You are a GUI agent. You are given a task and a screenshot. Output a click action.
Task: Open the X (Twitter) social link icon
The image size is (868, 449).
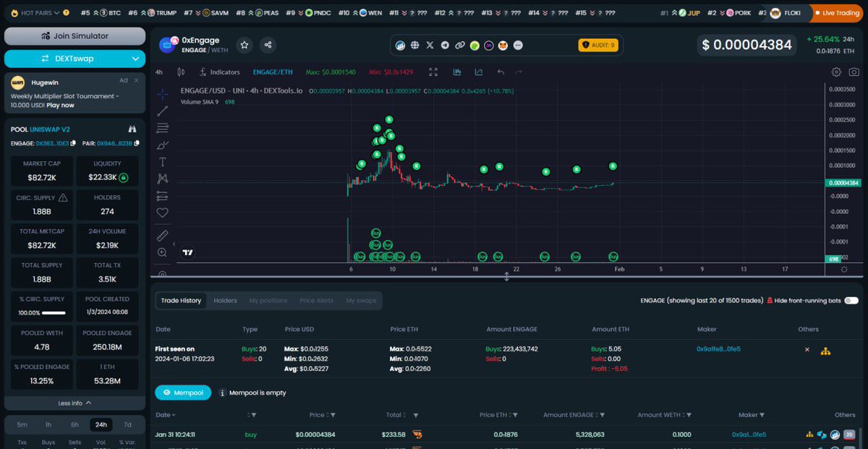tap(430, 45)
